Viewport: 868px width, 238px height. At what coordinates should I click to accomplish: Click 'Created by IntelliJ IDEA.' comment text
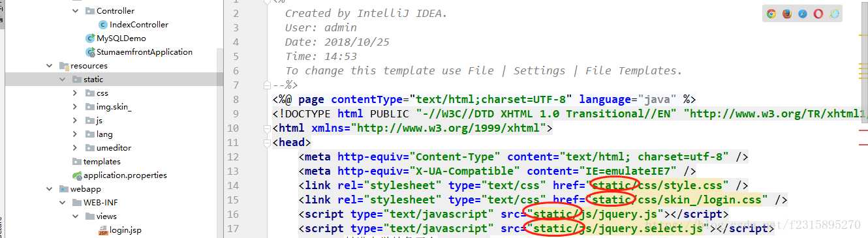pos(366,13)
